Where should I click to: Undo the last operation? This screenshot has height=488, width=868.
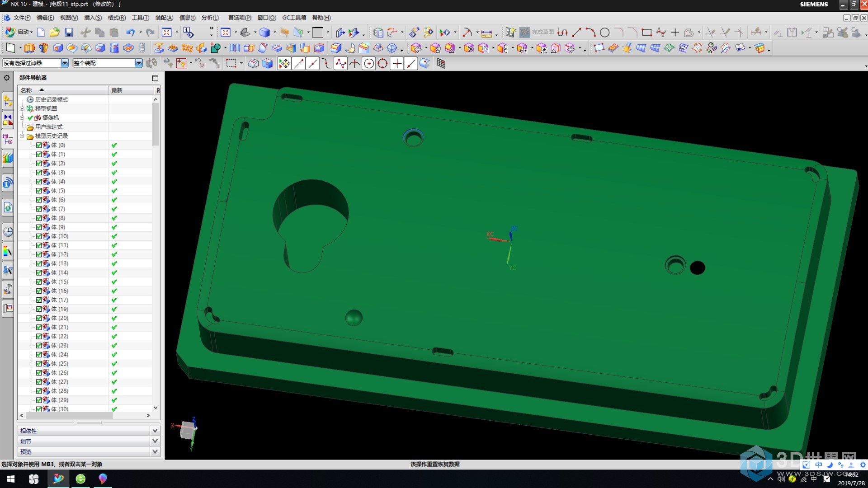click(x=130, y=32)
